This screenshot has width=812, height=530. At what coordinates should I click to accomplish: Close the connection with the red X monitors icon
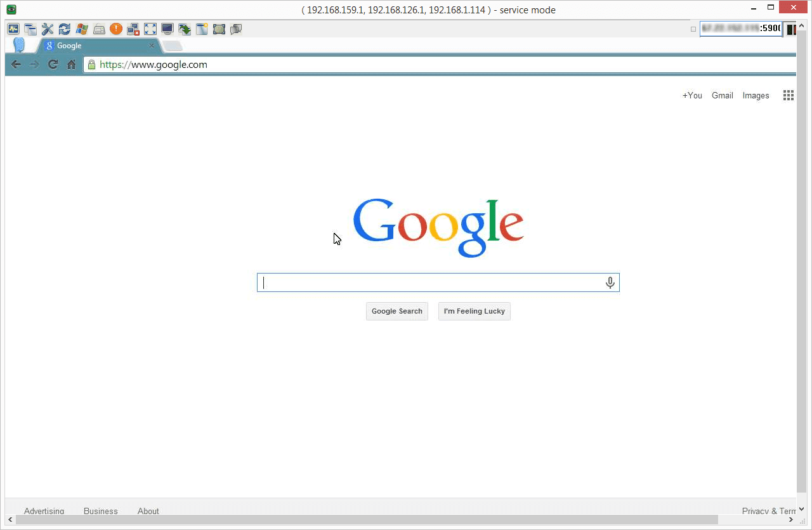(133, 29)
